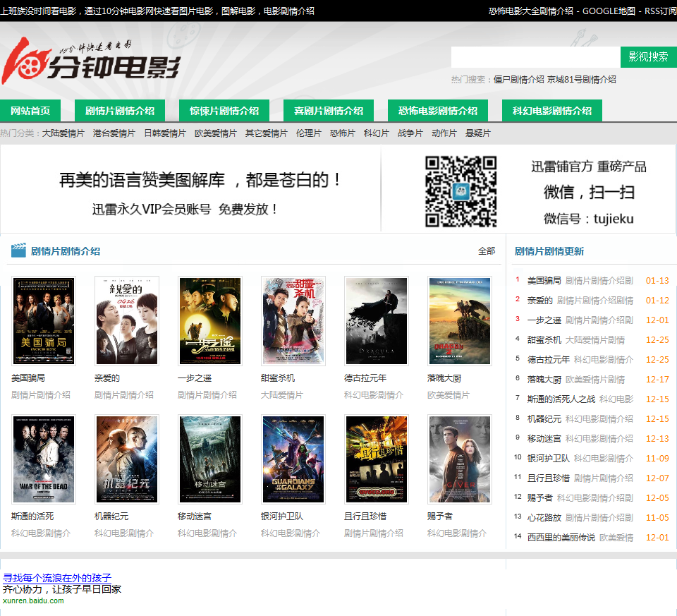Open 恐怖电影大全剧情介绍 in top bar
Image resolution: width=677 pixels, height=616 pixels.
(x=530, y=11)
